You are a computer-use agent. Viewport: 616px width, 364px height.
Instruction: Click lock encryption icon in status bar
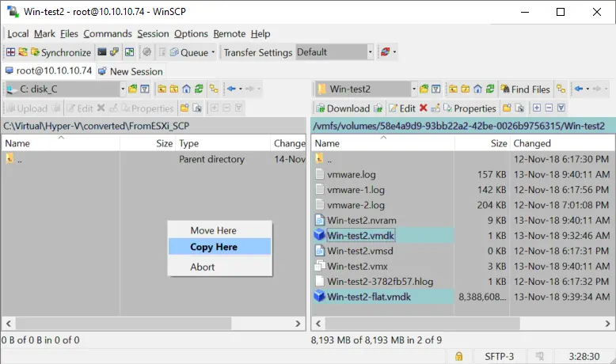click(x=458, y=356)
